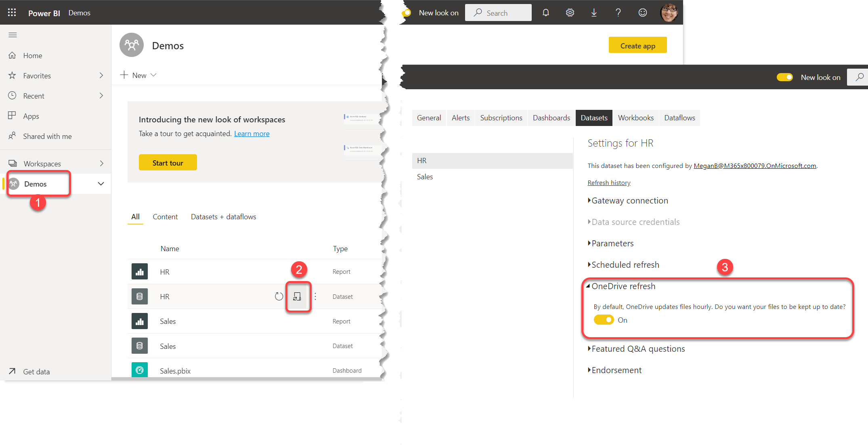Click the Sales.pbix dashboard icon
868x445 pixels.
pyautogui.click(x=140, y=370)
